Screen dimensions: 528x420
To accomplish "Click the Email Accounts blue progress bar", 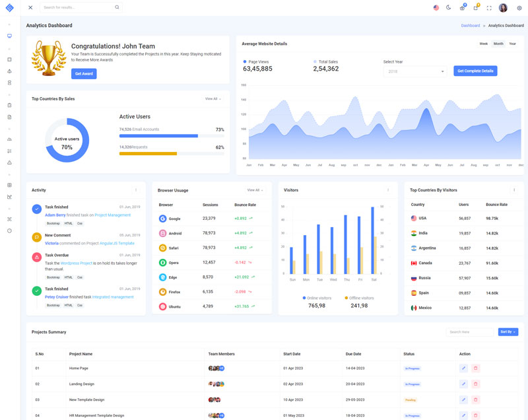I will (x=158, y=136).
